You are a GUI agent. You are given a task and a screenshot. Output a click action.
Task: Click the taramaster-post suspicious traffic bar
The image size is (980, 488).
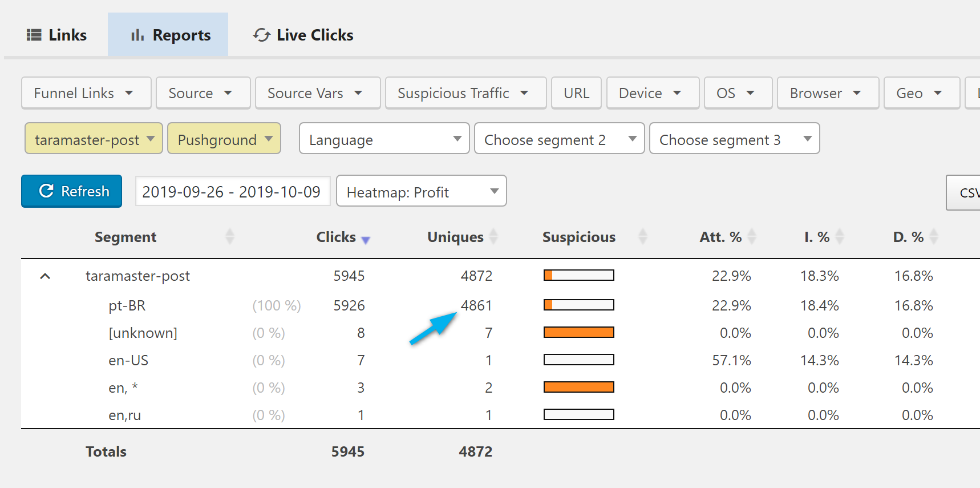pos(579,275)
